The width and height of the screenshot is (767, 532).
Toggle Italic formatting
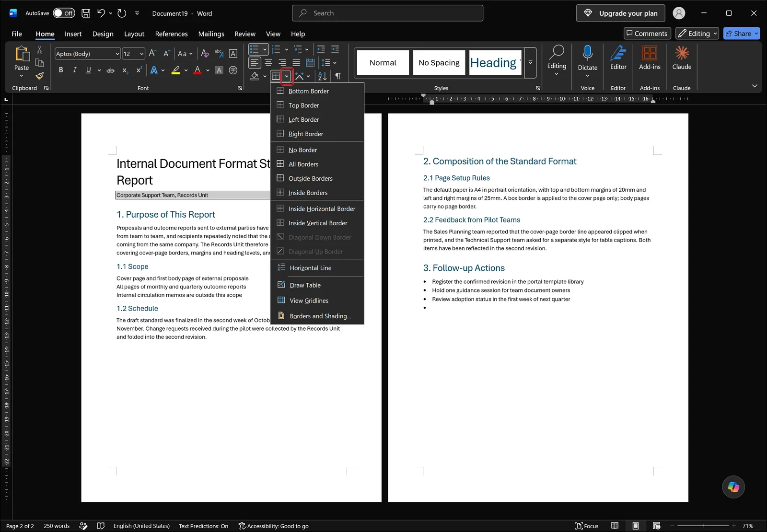click(75, 70)
